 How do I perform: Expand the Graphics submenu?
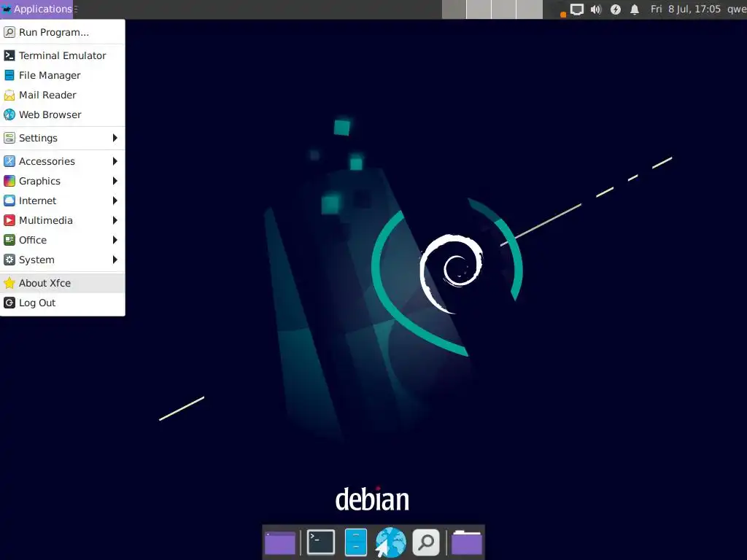tap(63, 181)
